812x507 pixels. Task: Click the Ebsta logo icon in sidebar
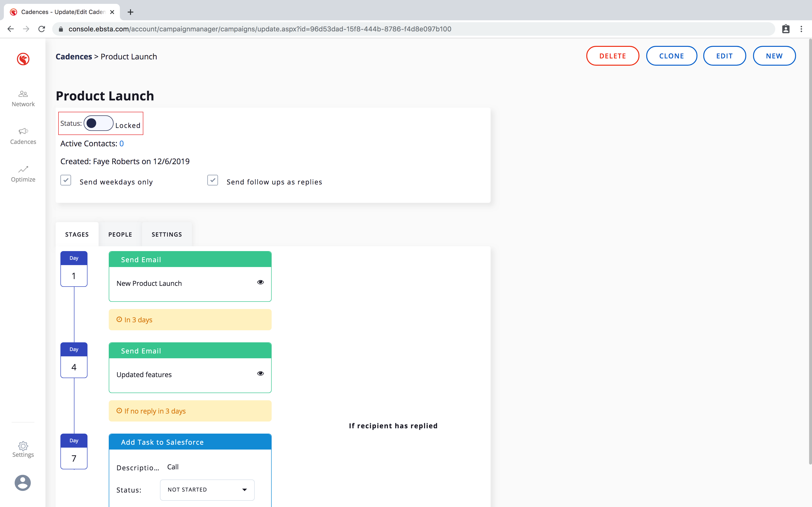[x=23, y=59]
